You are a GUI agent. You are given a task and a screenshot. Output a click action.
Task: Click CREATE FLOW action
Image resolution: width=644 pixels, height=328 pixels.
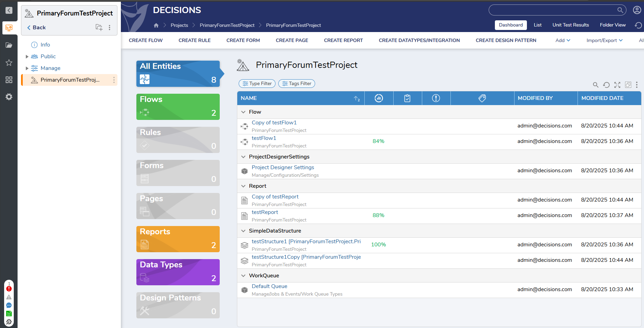click(146, 40)
